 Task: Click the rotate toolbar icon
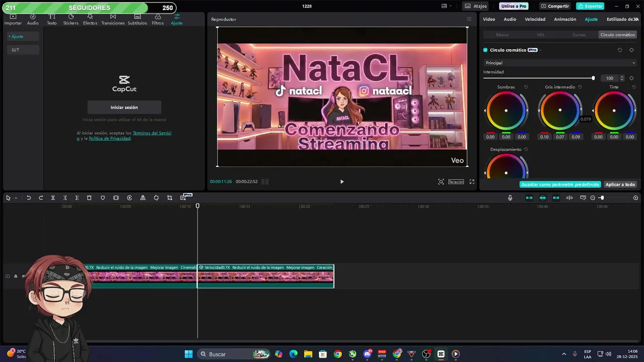156,198
